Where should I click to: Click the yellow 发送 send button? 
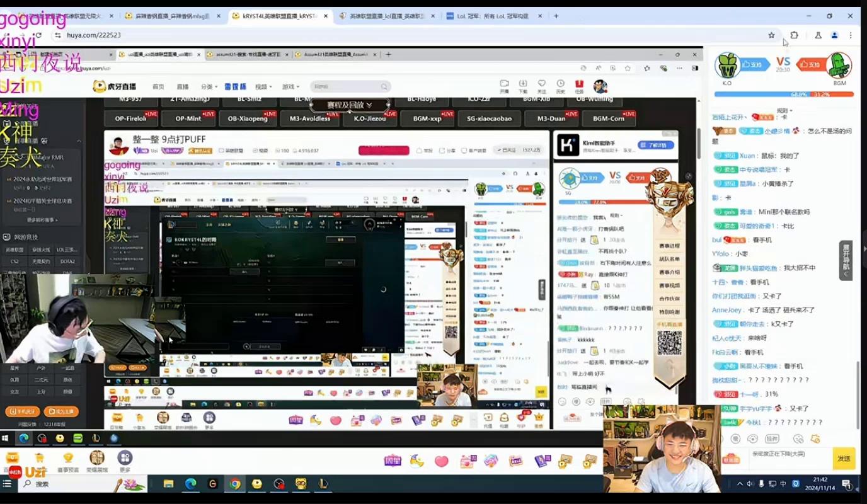844,459
